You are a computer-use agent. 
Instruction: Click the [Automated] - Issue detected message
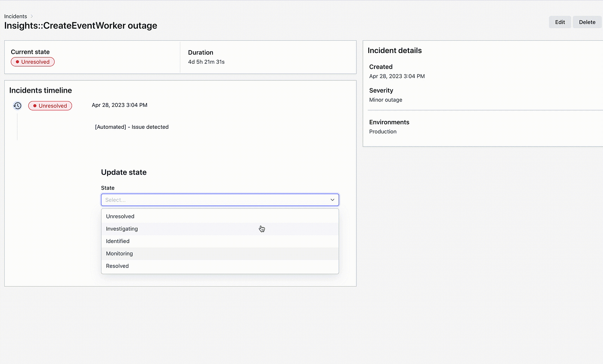tap(132, 127)
